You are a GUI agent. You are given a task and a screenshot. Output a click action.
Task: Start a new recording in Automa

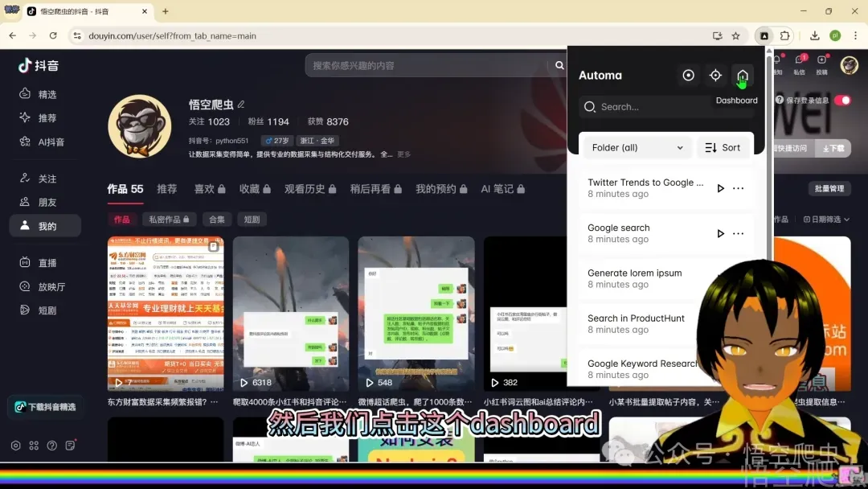689,75
